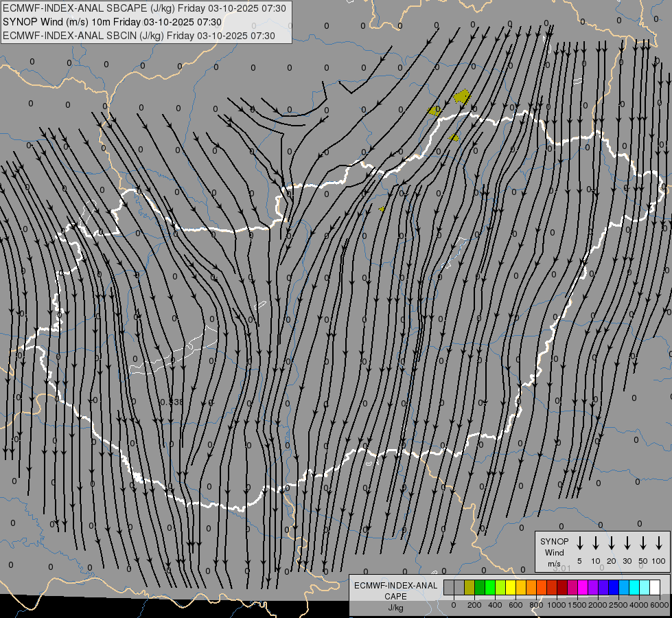Click the largest olive CAPE patch on map
This screenshot has width=672, height=618.
(x=462, y=96)
